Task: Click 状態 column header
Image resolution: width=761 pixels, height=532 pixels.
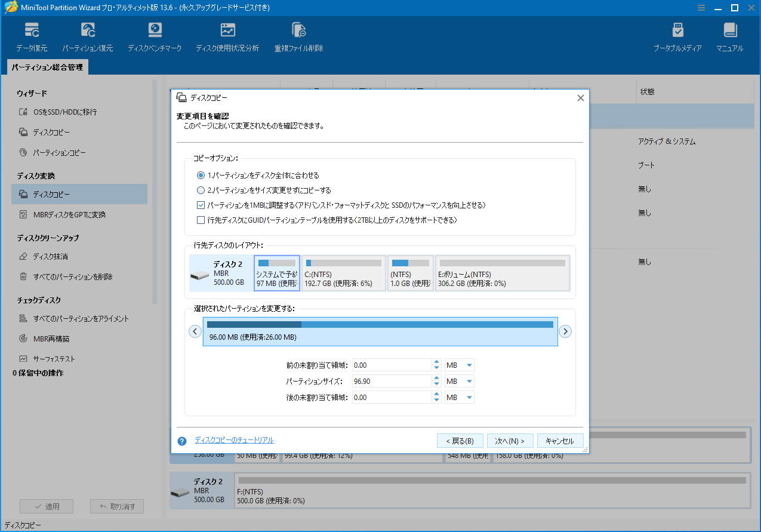Action: pos(647,92)
